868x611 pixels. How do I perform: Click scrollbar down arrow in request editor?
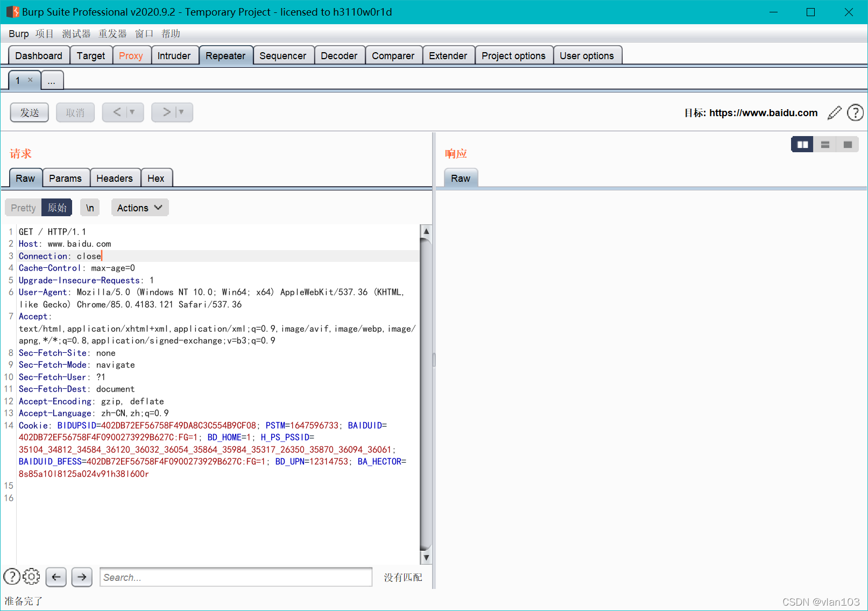coord(426,557)
